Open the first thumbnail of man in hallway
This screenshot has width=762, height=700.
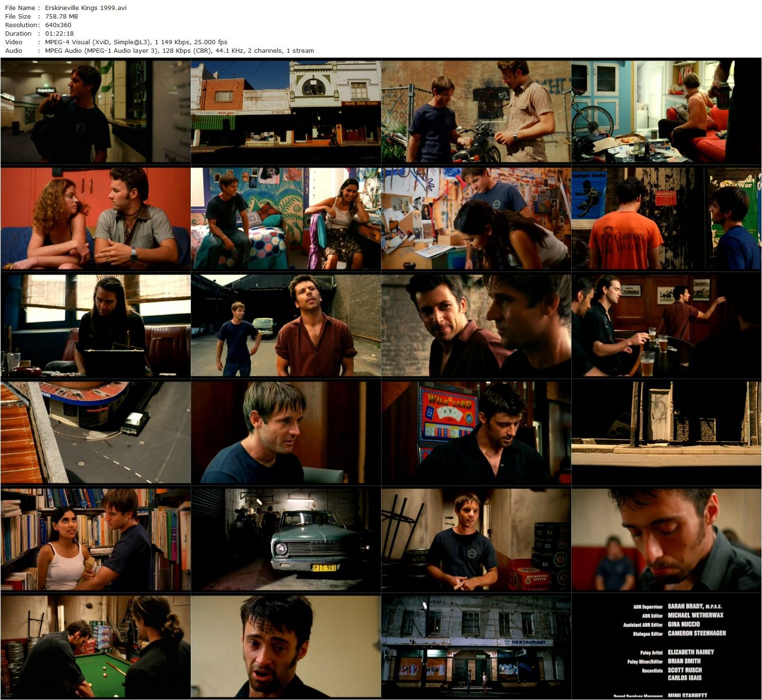point(95,109)
